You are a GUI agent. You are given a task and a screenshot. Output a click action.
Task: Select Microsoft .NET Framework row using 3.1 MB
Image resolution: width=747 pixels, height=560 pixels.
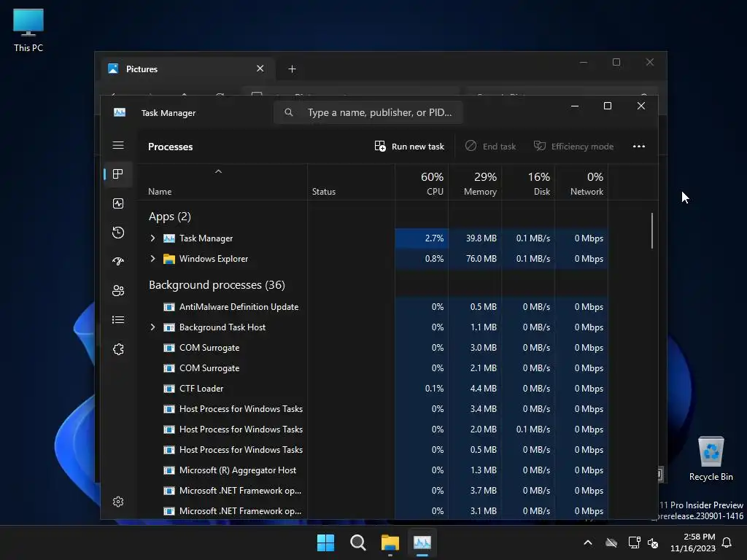click(x=373, y=511)
